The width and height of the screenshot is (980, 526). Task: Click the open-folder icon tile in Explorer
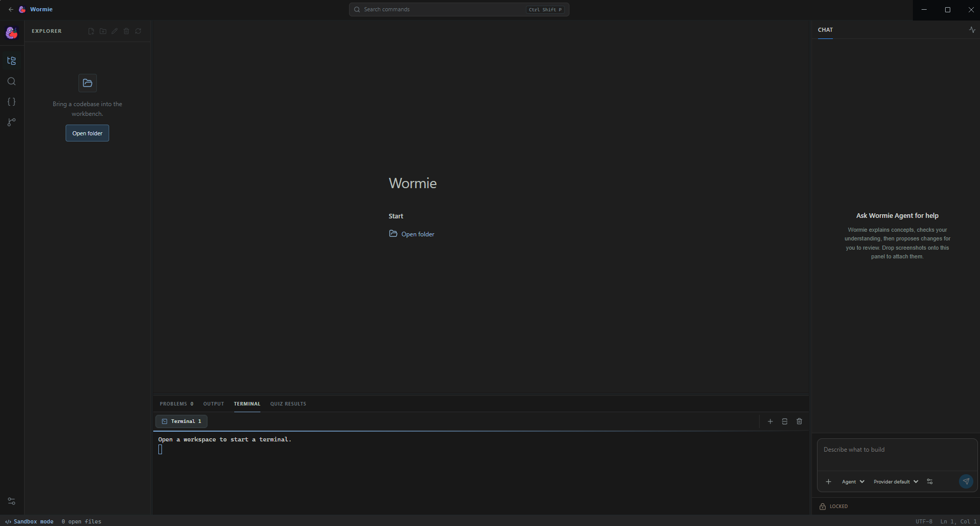(x=88, y=83)
